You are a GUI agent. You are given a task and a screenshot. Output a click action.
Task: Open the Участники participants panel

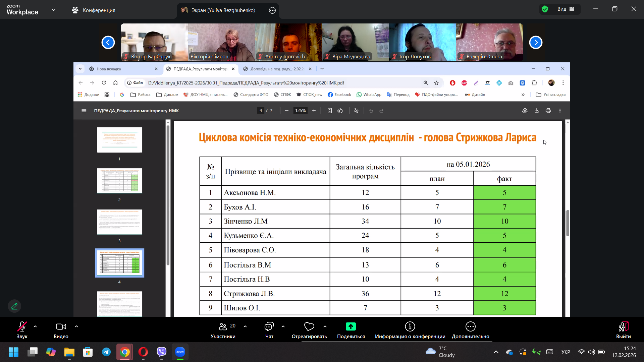pos(223,330)
